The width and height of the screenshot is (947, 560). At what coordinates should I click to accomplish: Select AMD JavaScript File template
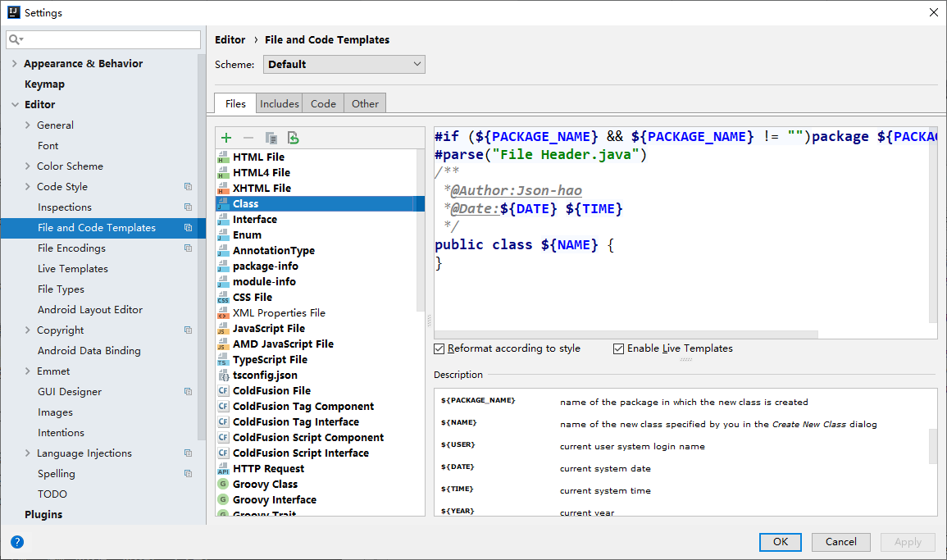283,344
